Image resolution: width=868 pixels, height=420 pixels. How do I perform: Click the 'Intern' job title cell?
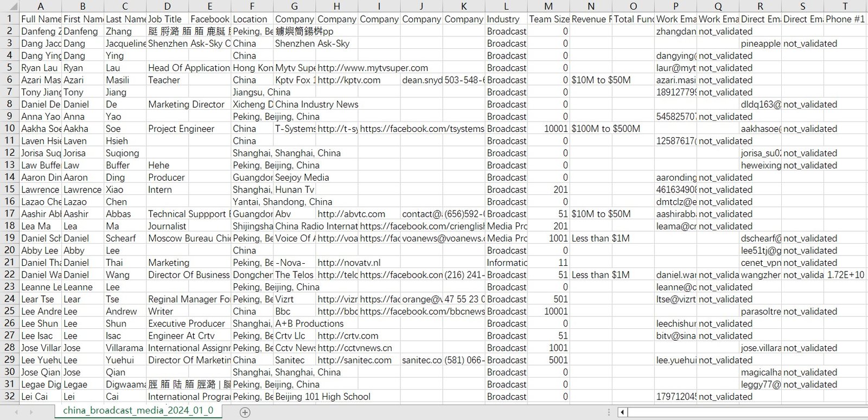167,189
